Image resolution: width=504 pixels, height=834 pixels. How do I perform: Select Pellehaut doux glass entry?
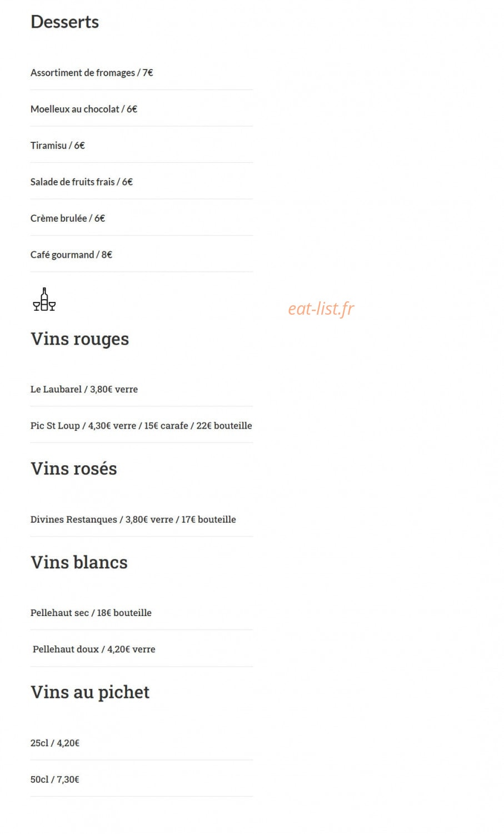94,649
